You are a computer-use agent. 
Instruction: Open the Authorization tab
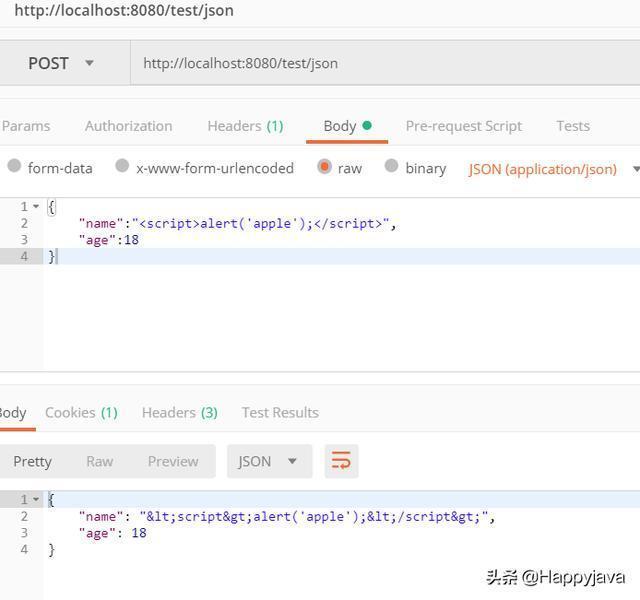(129, 126)
